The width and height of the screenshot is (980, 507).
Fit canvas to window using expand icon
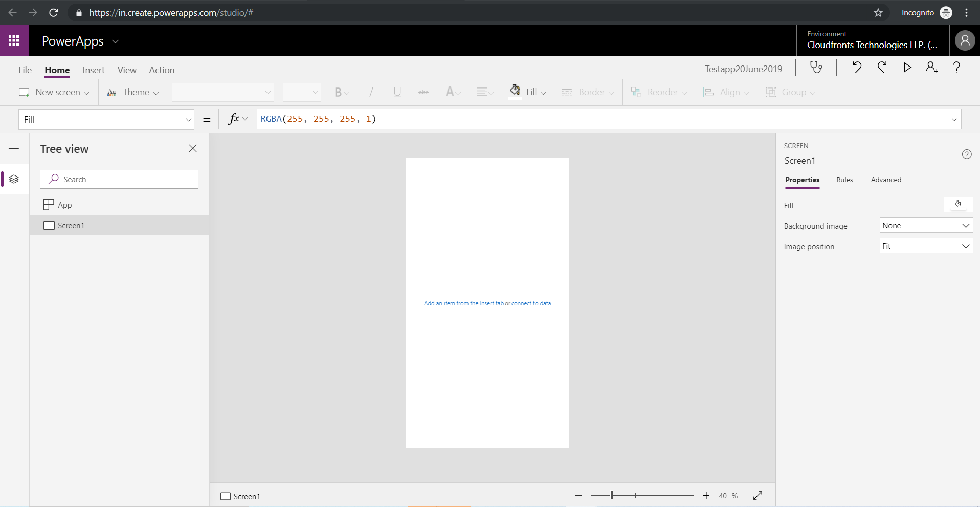click(x=758, y=495)
